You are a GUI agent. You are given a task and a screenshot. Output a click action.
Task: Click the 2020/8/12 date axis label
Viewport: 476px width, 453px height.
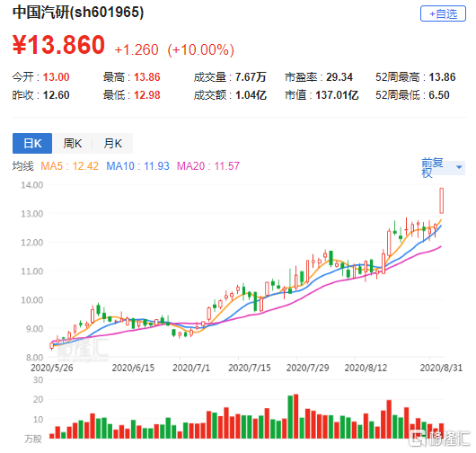tap(366, 368)
